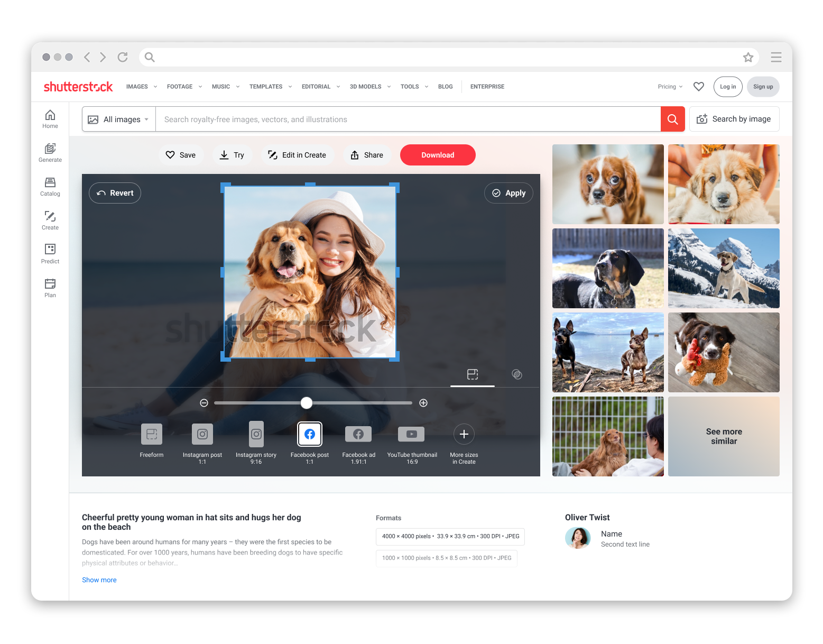This screenshot has height=644, width=823.
Task: Go back with browser back arrow
Action: coord(87,57)
